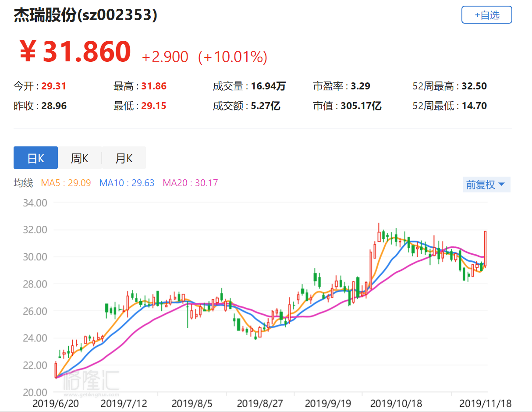
Task: Click the 26.00 y-axis label
Action: pyautogui.click(x=35, y=311)
